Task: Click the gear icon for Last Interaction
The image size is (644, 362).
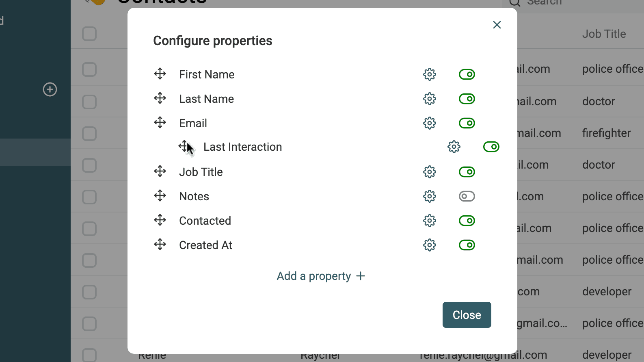Action: 454,147
